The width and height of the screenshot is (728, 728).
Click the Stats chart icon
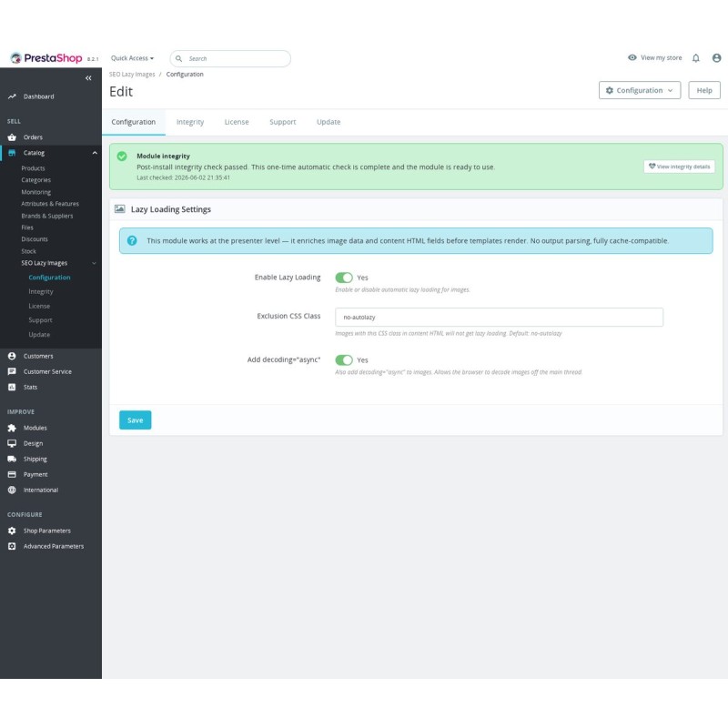pyautogui.click(x=12, y=388)
